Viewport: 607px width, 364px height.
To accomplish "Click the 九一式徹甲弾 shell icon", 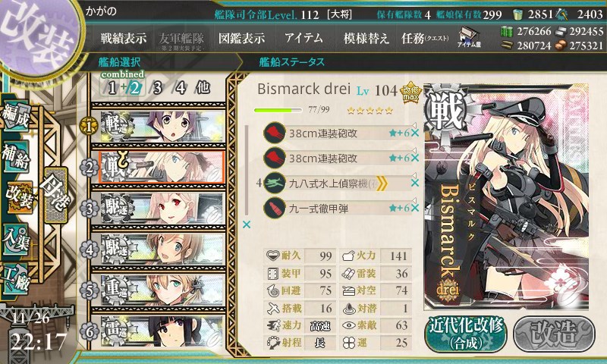I will [275, 208].
